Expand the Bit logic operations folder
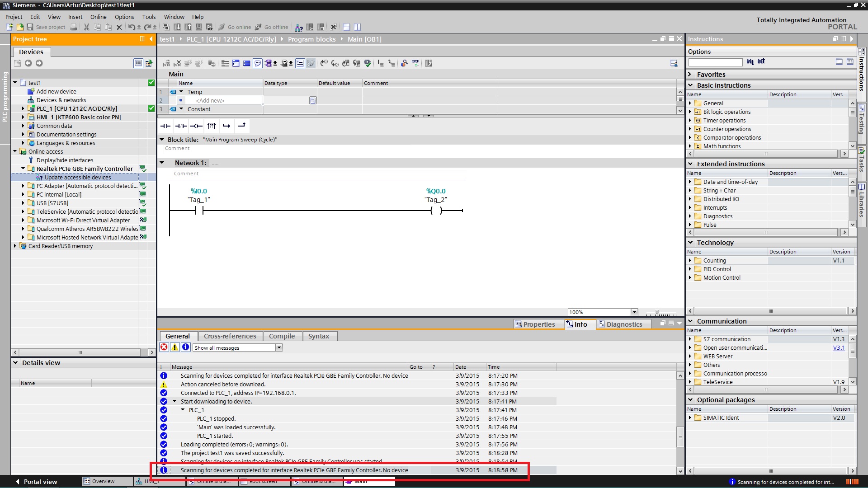This screenshot has height=488, width=868. [x=690, y=112]
